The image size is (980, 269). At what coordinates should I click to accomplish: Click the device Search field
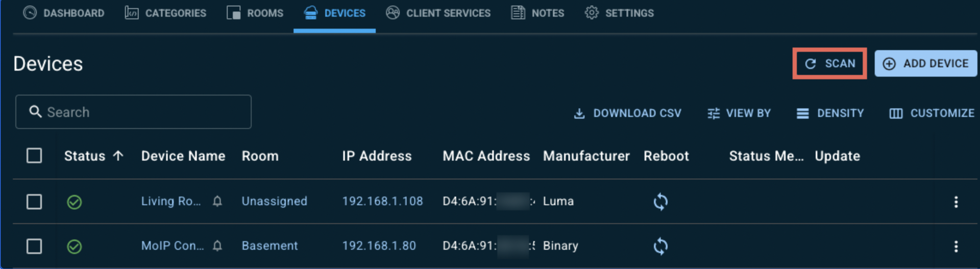coord(133,112)
